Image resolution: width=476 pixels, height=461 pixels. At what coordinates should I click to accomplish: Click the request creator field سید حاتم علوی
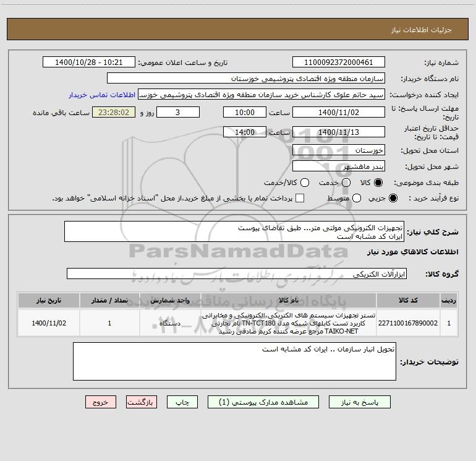click(261, 94)
